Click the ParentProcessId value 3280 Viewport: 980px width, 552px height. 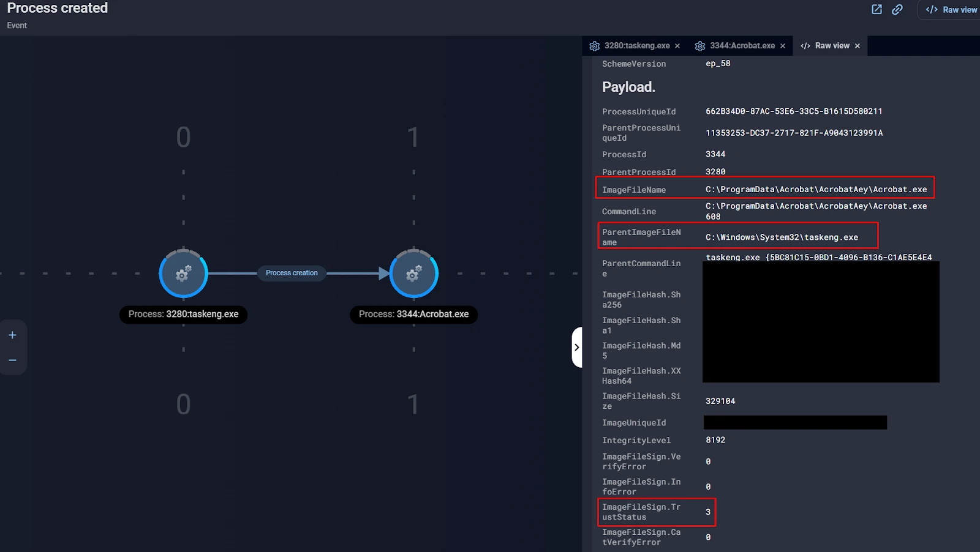coord(715,172)
